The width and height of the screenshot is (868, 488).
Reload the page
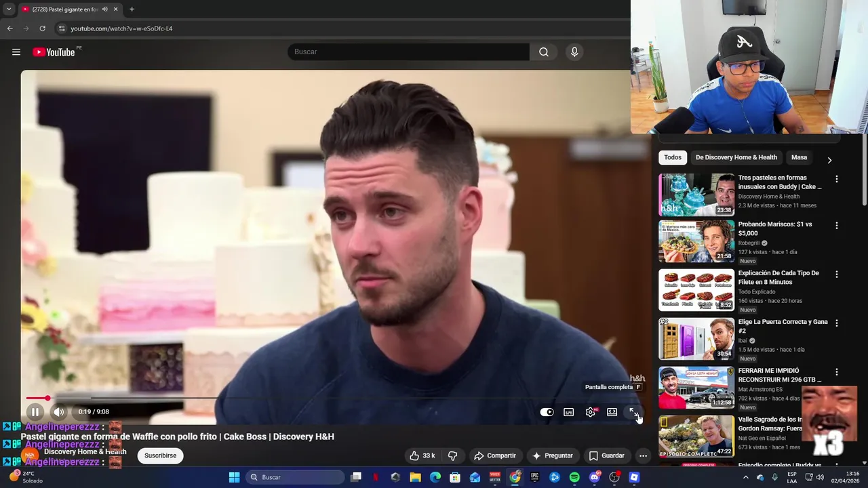(42, 28)
